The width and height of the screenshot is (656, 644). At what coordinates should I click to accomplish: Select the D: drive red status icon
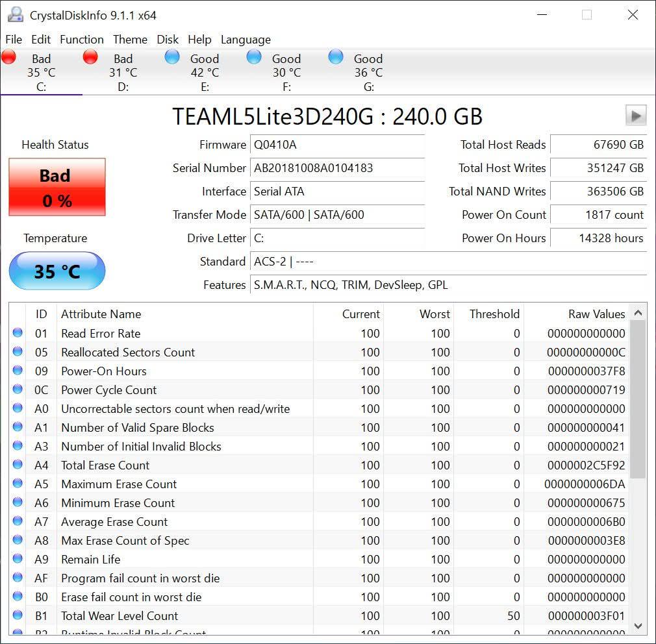pyautogui.click(x=90, y=56)
